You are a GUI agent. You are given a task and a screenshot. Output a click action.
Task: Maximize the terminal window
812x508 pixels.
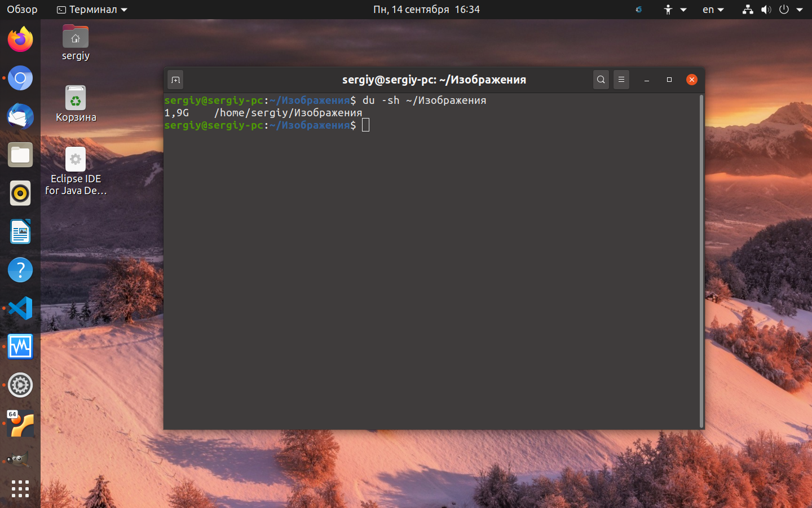[669, 80]
